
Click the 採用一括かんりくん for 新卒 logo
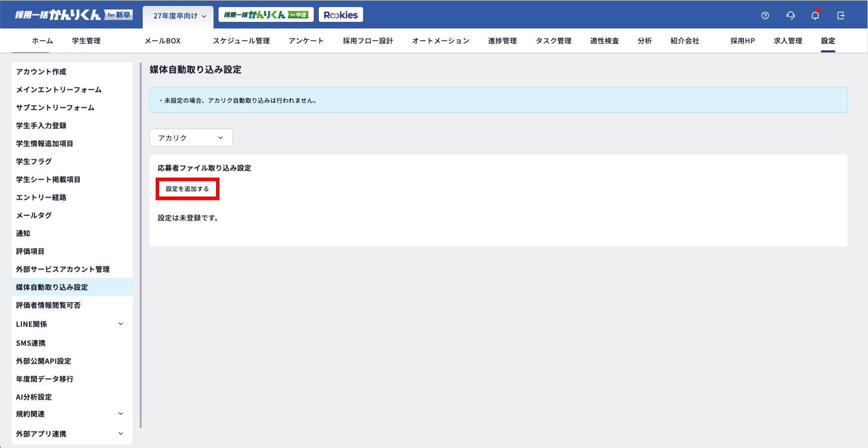[x=73, y=15]
